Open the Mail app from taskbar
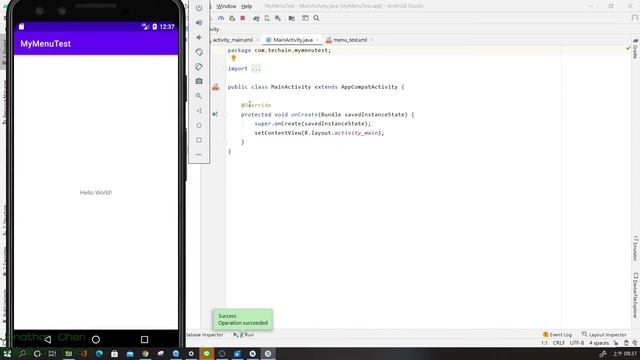 (130, 353)
